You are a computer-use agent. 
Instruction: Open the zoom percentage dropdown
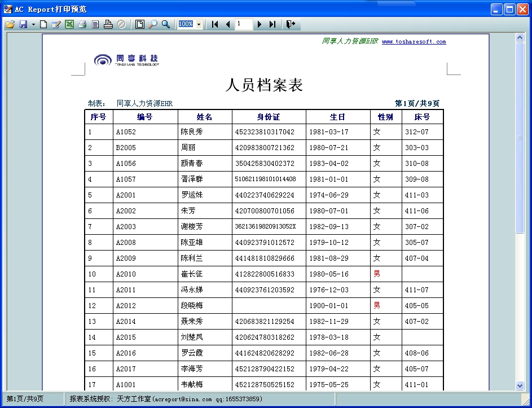click(x=199, y=24)
